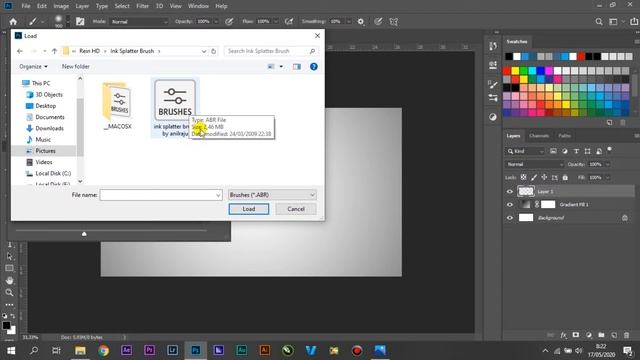Open the Brush Settings panel icon

click(493, 84)
